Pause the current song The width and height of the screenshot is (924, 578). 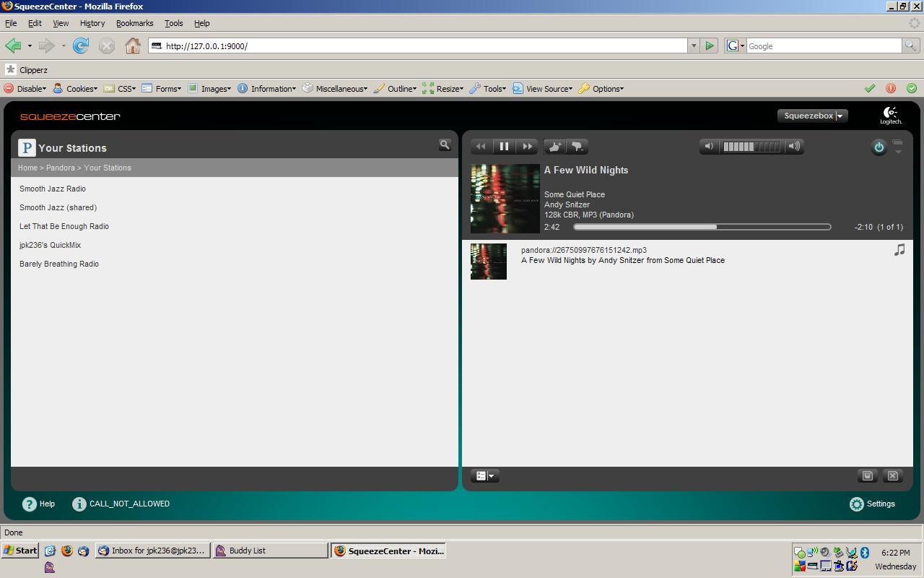(x=504, y=147)
